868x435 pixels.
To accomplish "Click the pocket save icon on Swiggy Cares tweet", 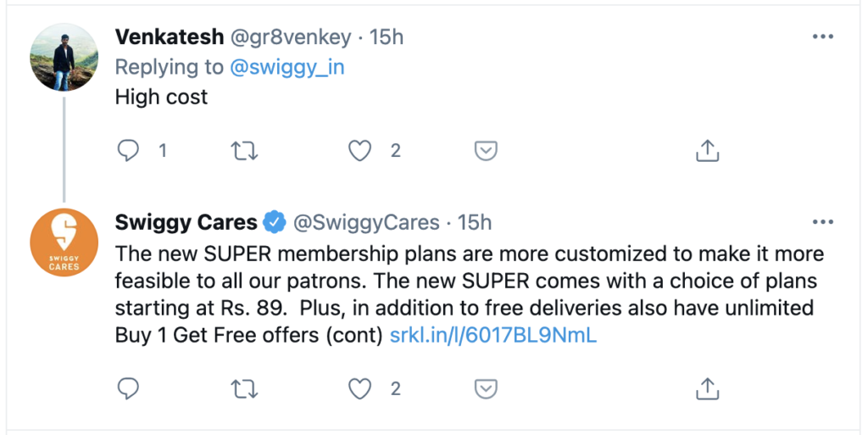I will point(485,388).
